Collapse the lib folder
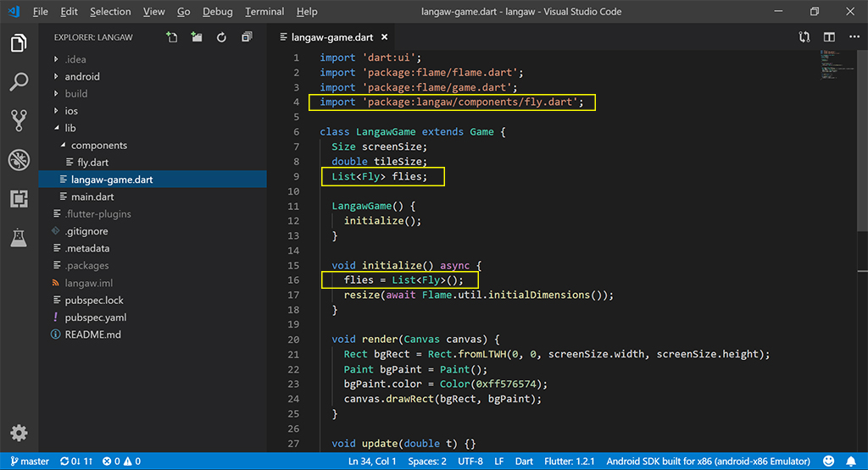 click(x=70, y=128)
